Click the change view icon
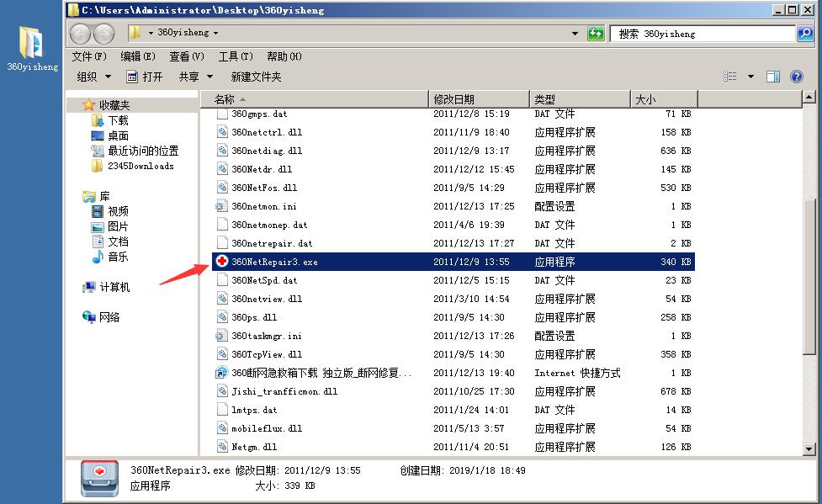The height and width of the screenshot is (504, 822). pyautogui.click(x=730, y=77)
